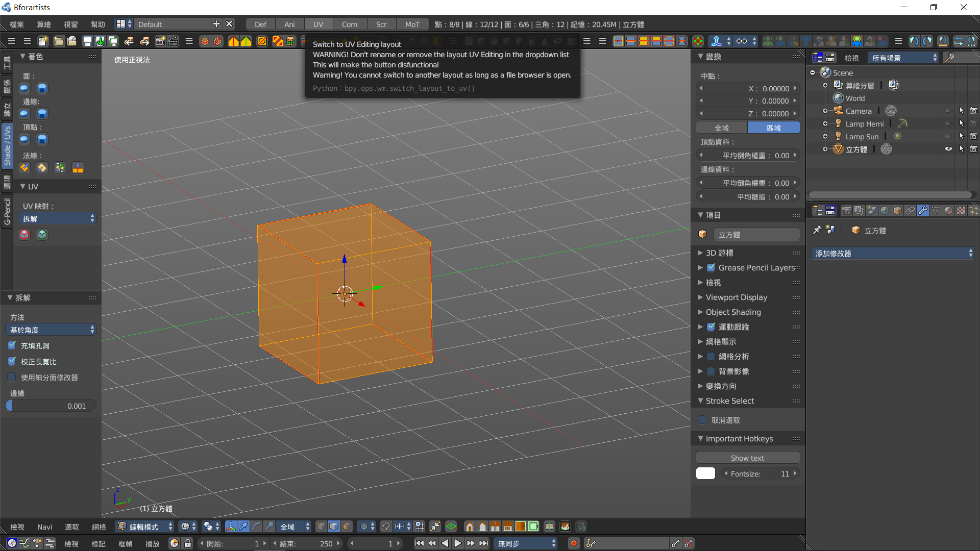Open the 基於角度 method dropdown
This screenshot has height=551, width=980.
click(51, 330)
